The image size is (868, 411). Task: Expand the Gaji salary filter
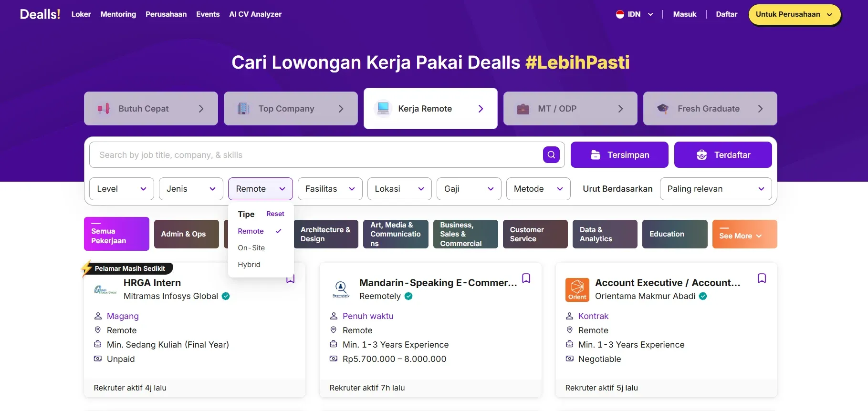pyautogui.click(x=469, y=189)
